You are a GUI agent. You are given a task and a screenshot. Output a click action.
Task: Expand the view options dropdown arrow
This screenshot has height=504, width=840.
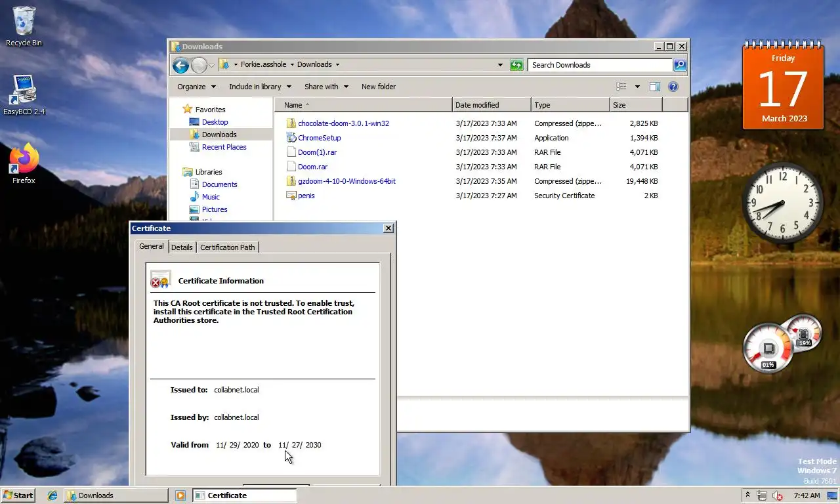(637, 87)
